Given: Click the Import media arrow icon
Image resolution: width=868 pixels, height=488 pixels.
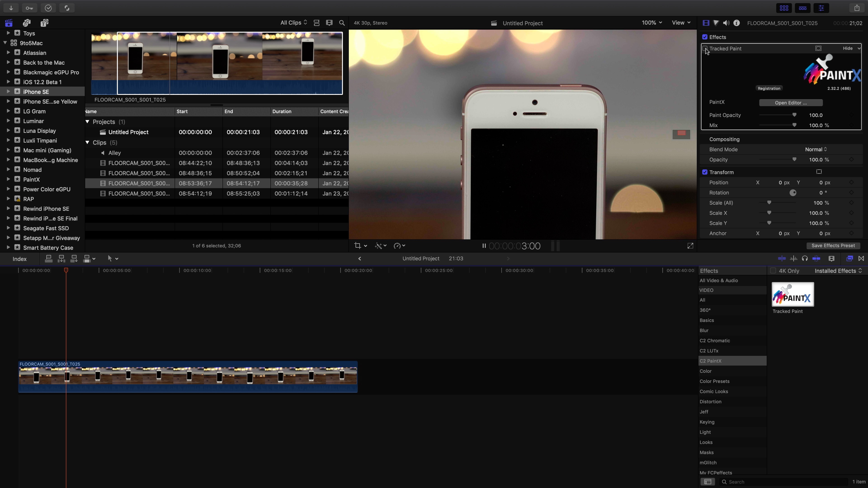Looking at the screenshot, I should pos(11,8).
